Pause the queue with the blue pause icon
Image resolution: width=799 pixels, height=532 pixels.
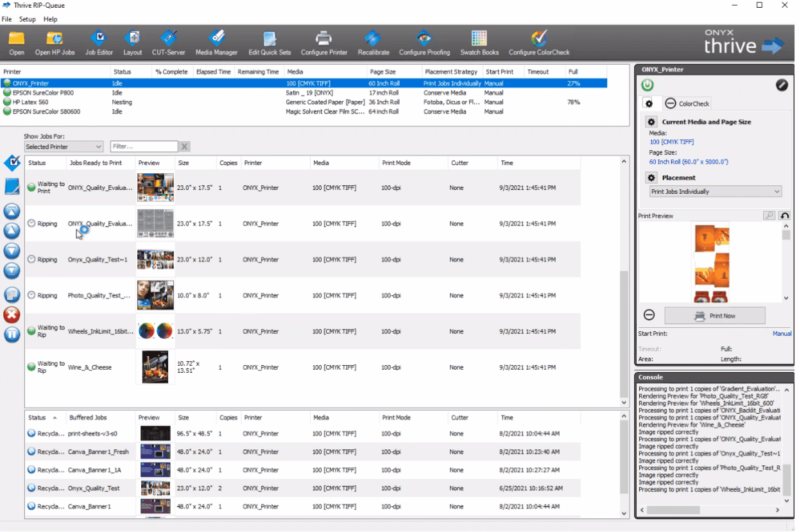12,334
